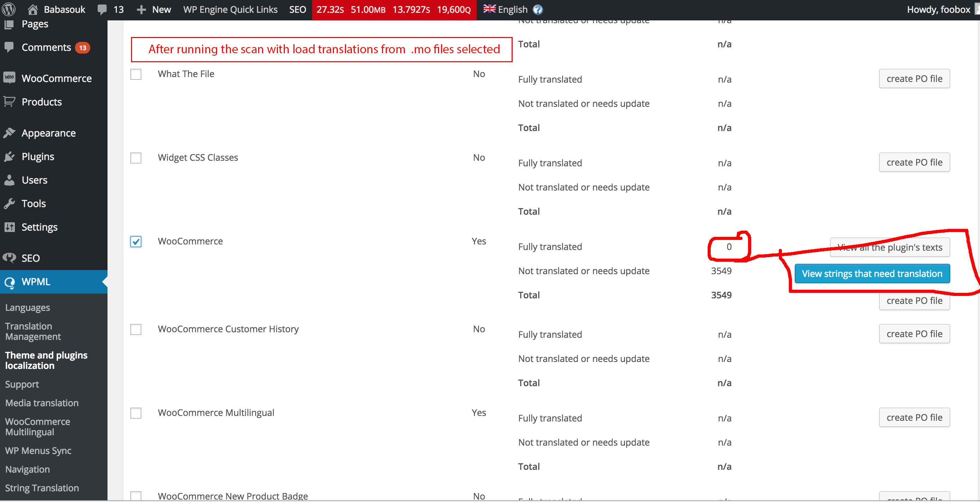Image resolution: width=980 pixels, height=502 pixels.
Task: Expand WP Engine Quick Links menu
Action: pyautogui.click(x=230, y=10)
